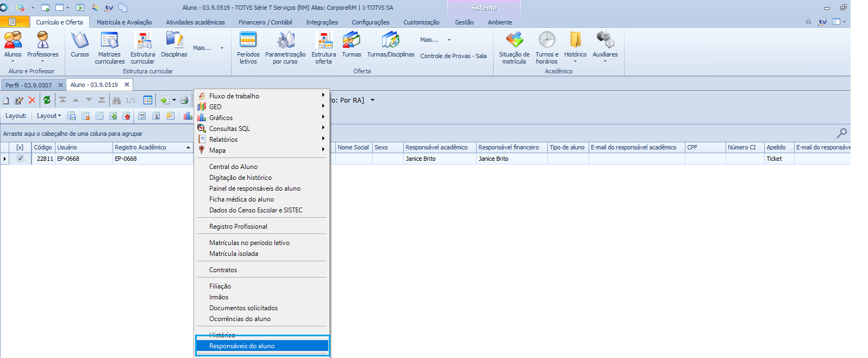The width and height of the screenshot is (868, 358).
Task: Click the bar chart toolbar icon
Action: point(188,116)
